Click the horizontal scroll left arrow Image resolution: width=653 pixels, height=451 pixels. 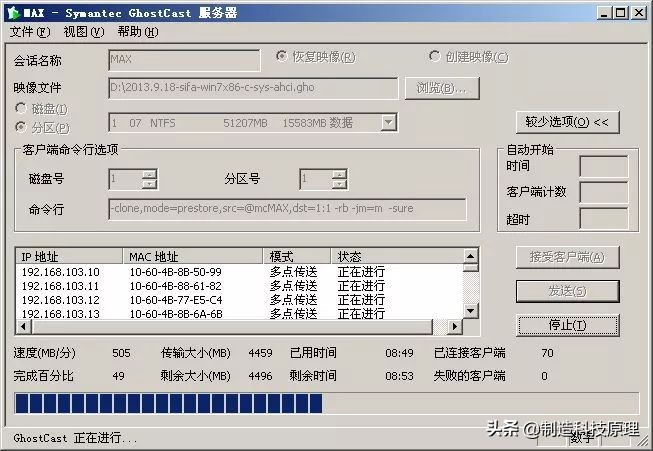(x=23, y=327)
